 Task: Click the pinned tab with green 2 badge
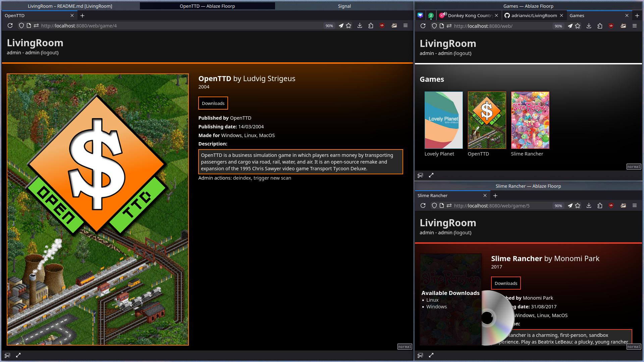coord(431,15)
